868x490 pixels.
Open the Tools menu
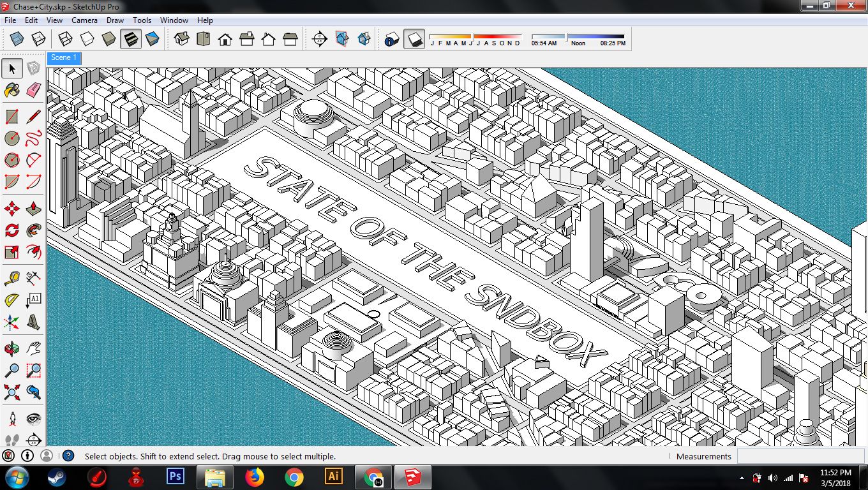tap(142, 20)
